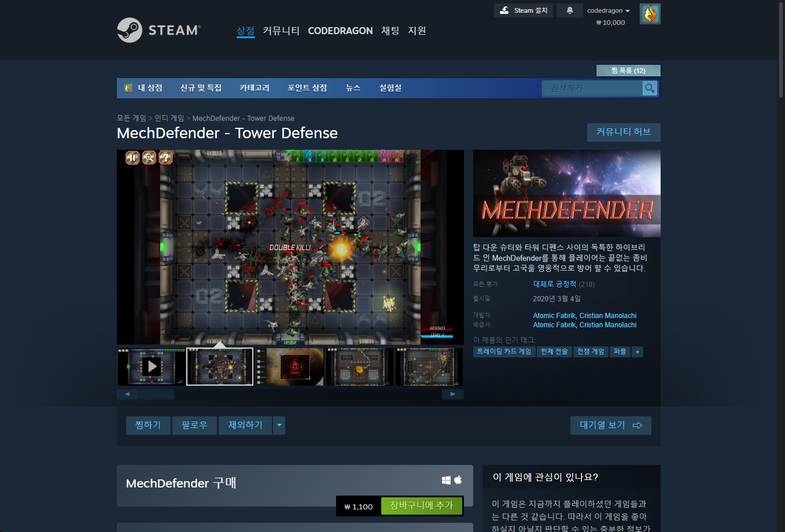
Task: Click the user avatar image
Action: click(x=650, y=14)
